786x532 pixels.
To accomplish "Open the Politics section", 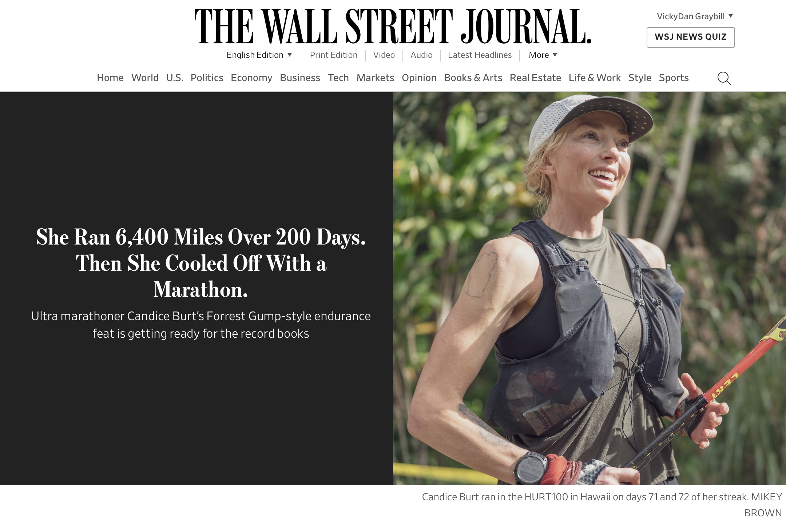I will 207,78.
